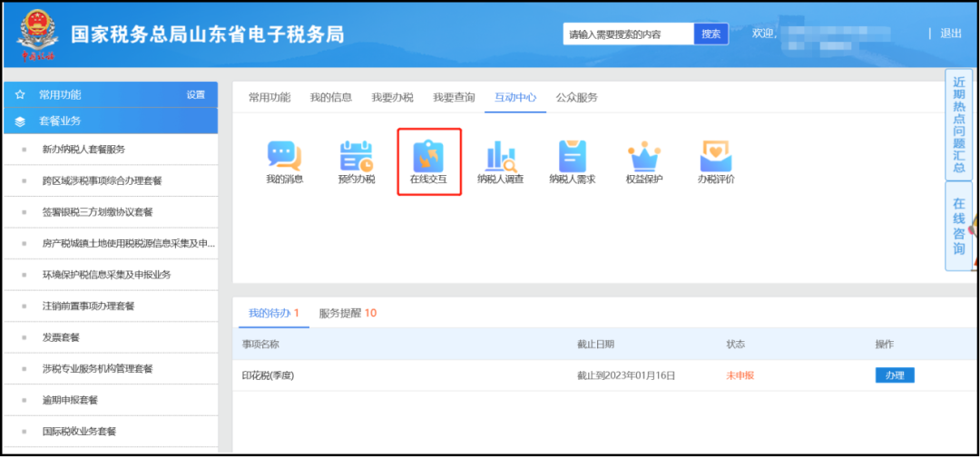Click the 操作 column header
The width and height of the screenshot is (980, 457).
(x=885, y=344)
